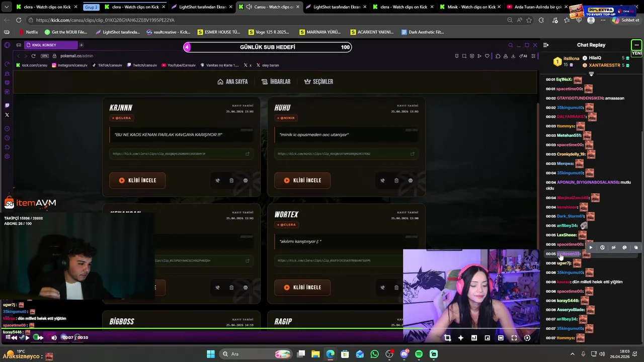
Task: Select SEÇİMLER in page navigation
Action: pyautogui.click(x=318, y=81)
